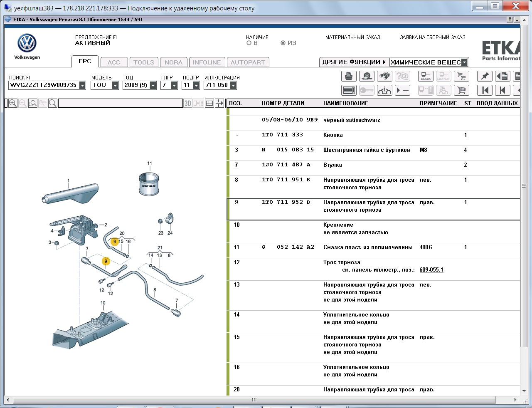Click the double shopping carts icon

[x=461, y=76]
